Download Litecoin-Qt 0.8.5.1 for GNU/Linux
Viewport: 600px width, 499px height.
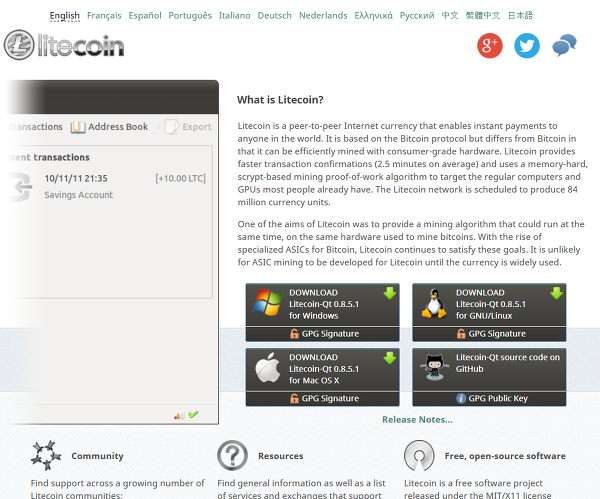pyautogui.click(x=489, y=305)
